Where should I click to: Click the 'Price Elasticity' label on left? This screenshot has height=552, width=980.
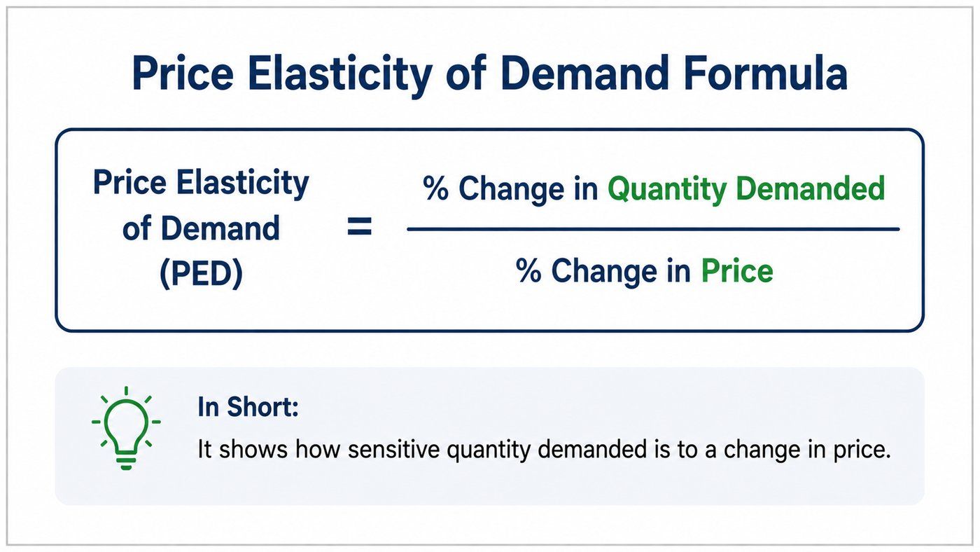click(x=201, y=184)
